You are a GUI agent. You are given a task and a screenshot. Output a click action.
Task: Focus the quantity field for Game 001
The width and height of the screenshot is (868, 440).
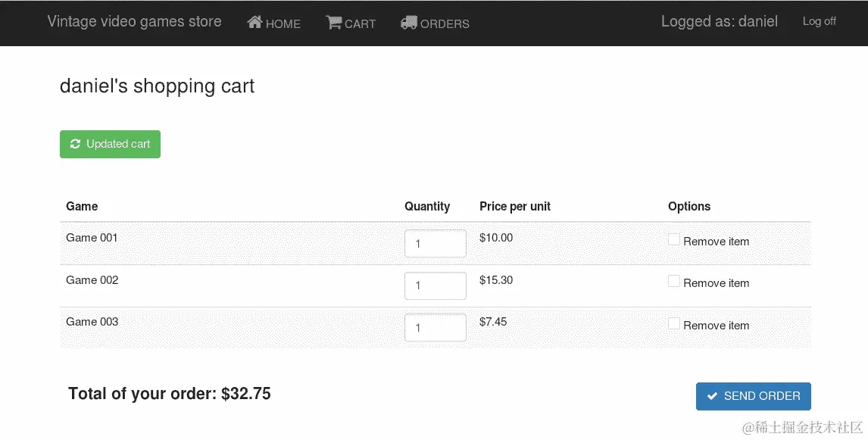[435, 244]
